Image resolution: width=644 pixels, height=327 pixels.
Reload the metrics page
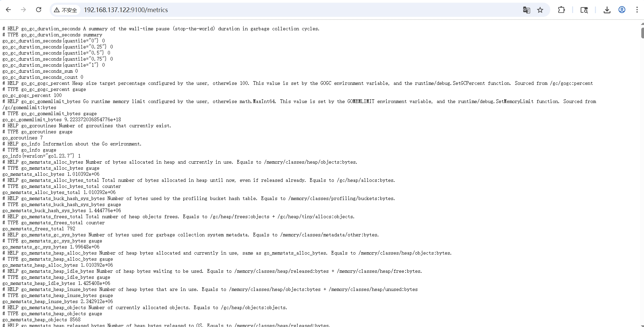(x=39, y=10)
